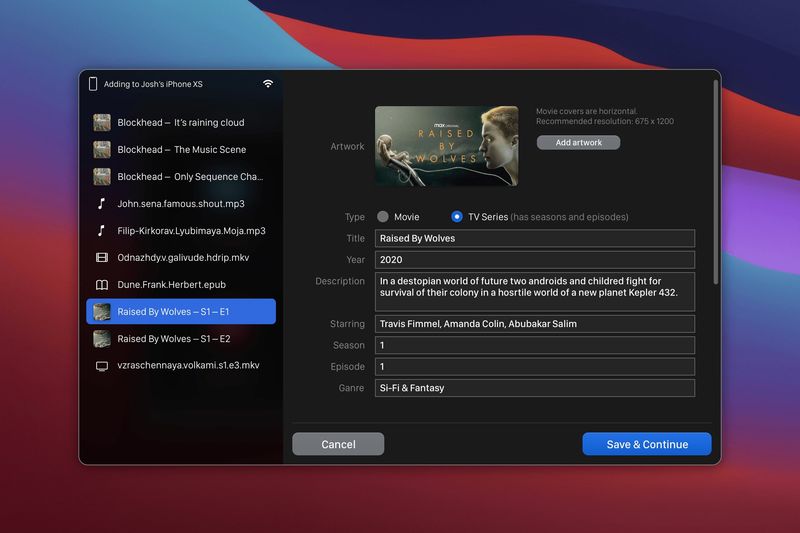Select file name Odnazhdy.v.galivude.hdrip.mkv
Viewport: 800px width, 533px height.
183,258
